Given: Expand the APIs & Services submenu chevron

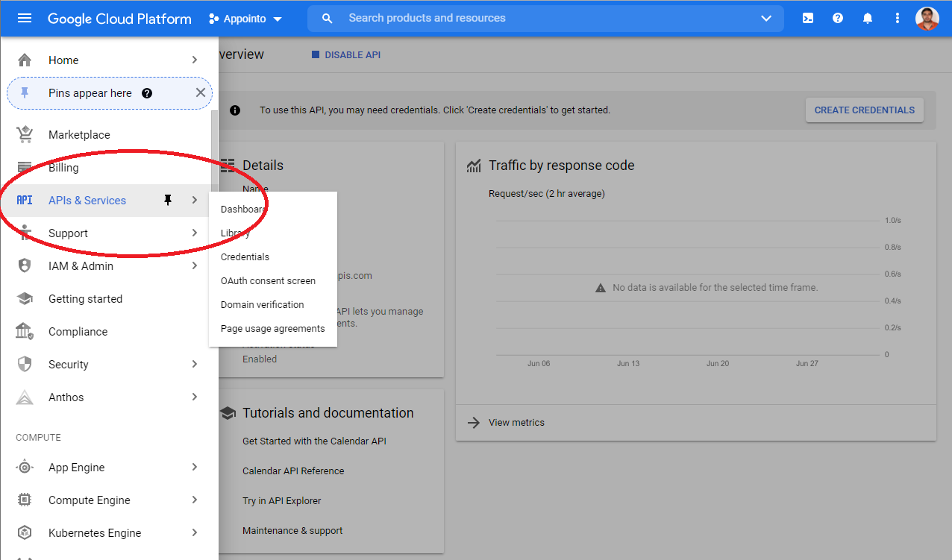Looking at the screenshot, I should (x=194, y=200).
